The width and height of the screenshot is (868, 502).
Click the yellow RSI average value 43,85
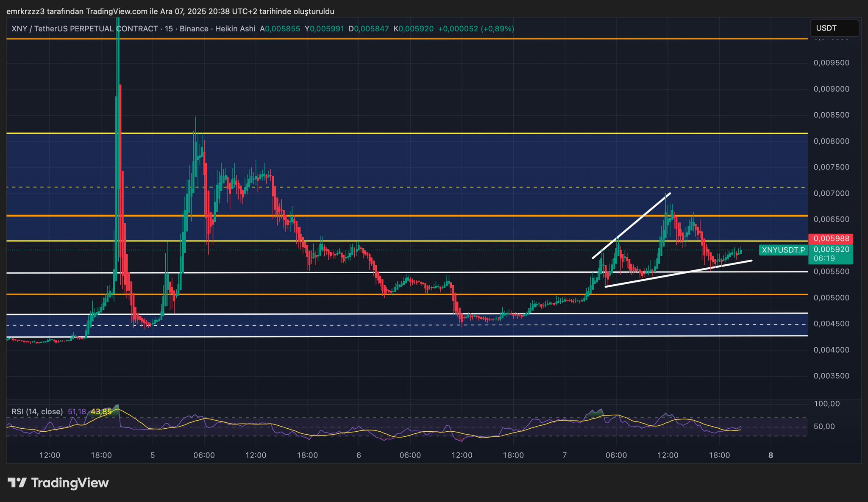coord(101,411)
